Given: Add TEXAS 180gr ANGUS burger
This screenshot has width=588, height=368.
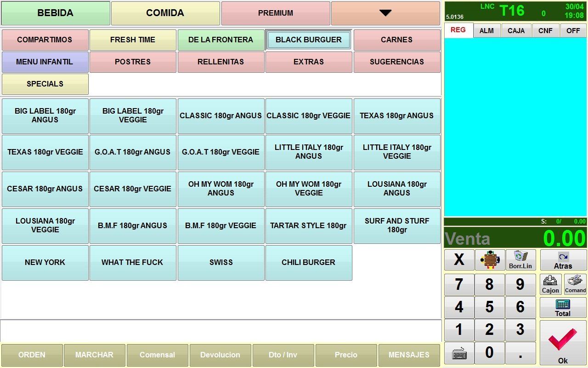Looking at the screenshot, I should (x=397, y=116).
